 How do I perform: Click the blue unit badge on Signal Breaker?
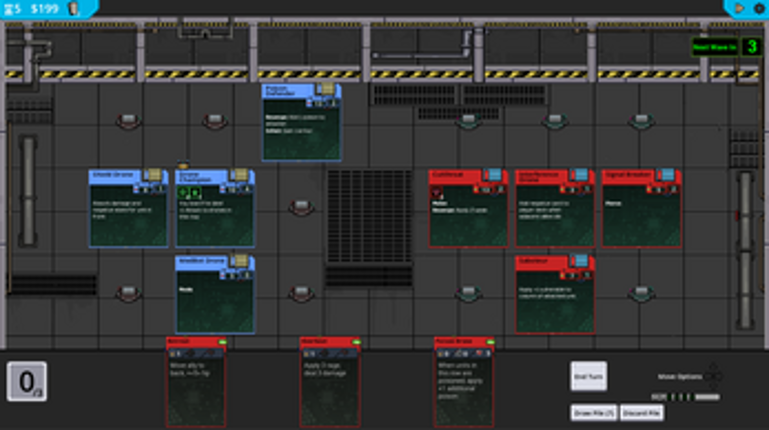[x=666, y=175]
